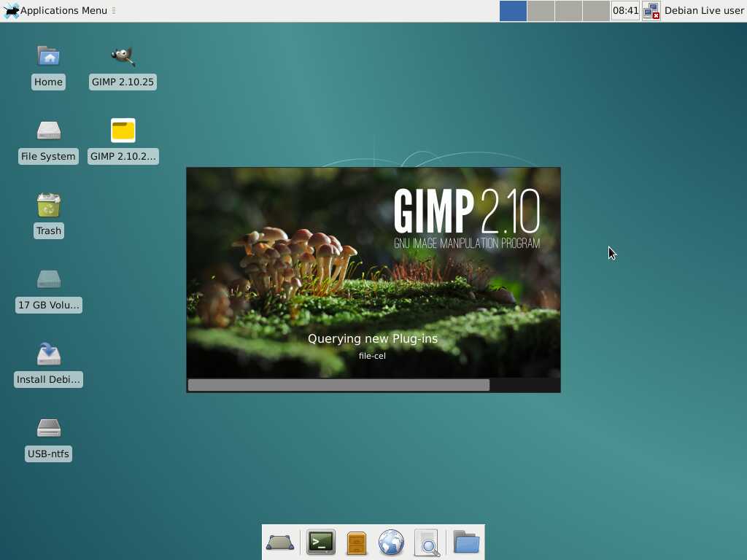
Task: Select the GIMP 2.10.25 launcher icon
Action: [123, 56]
